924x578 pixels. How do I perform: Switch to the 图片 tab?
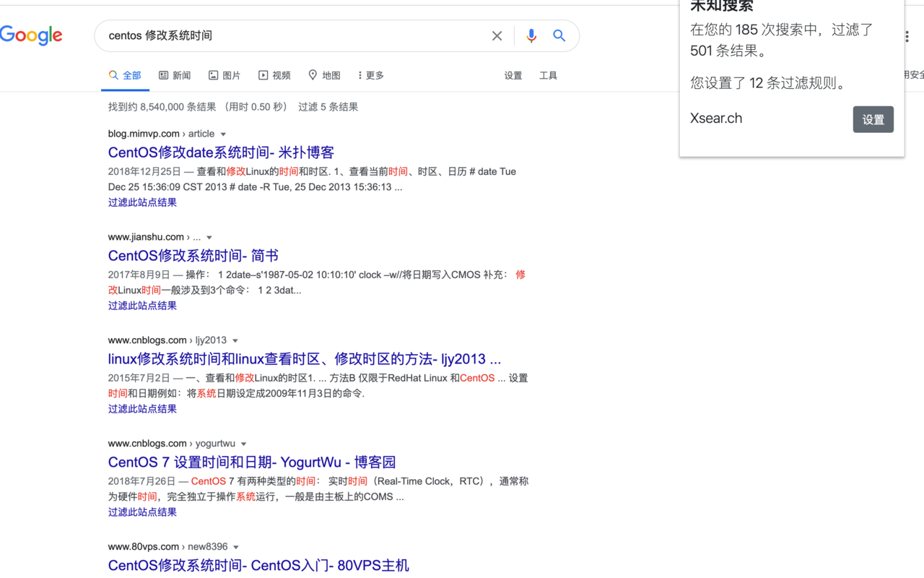pos(225,75)
